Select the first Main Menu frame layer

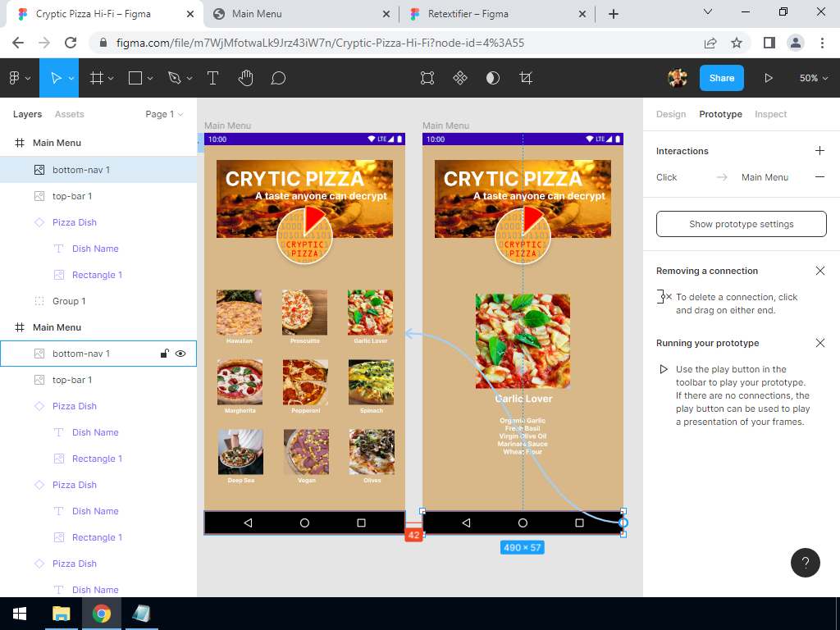[98, 143]
